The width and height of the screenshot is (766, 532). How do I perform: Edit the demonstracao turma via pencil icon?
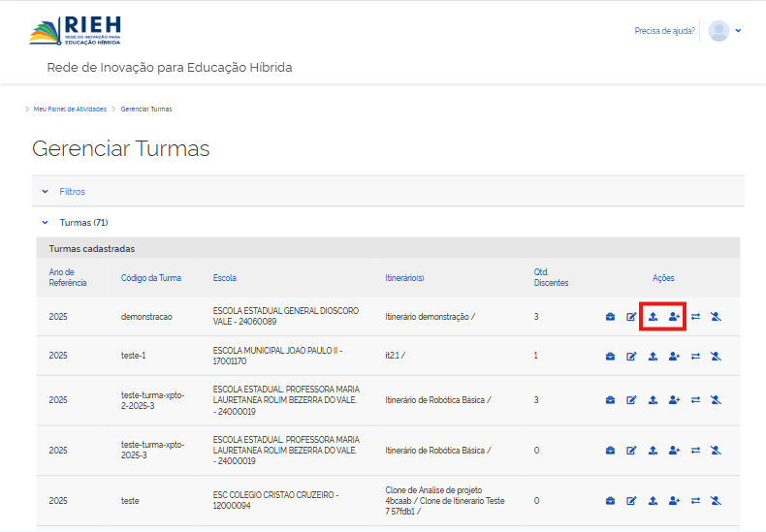point(631,317)
